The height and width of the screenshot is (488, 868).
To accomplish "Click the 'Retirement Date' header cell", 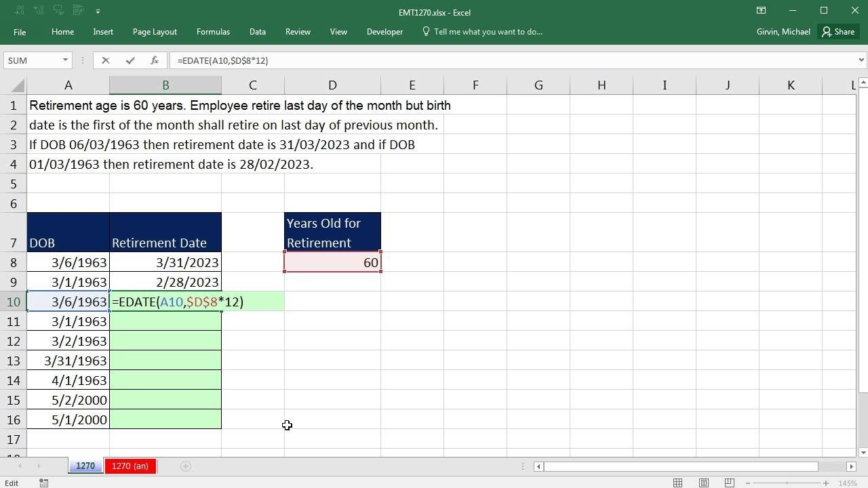I will pyautogui.click(x=165, y=232).
